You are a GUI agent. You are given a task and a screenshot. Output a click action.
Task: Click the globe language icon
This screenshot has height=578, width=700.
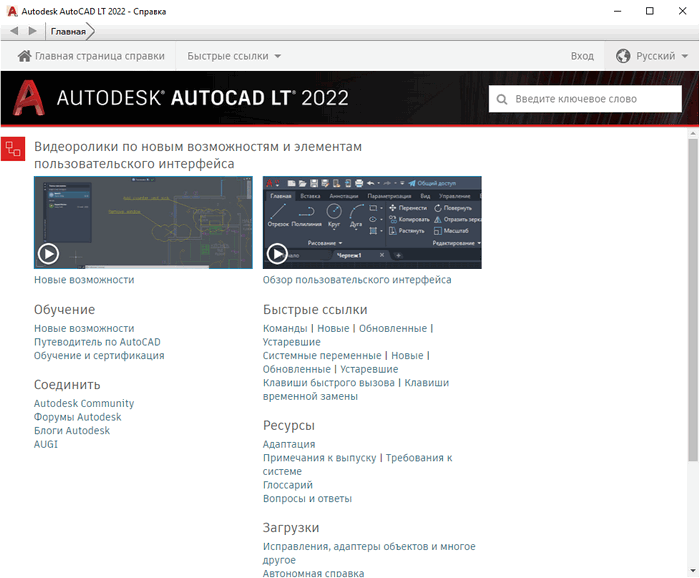click(623, 56)
